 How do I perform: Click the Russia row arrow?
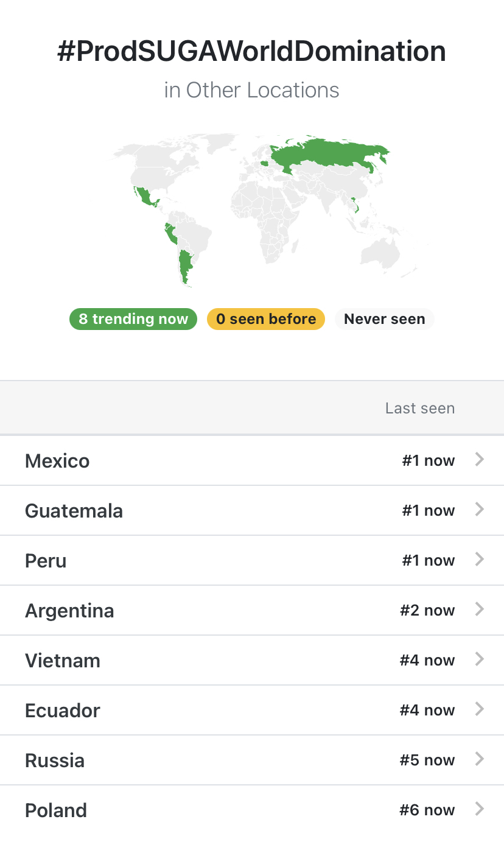point(480,760)
